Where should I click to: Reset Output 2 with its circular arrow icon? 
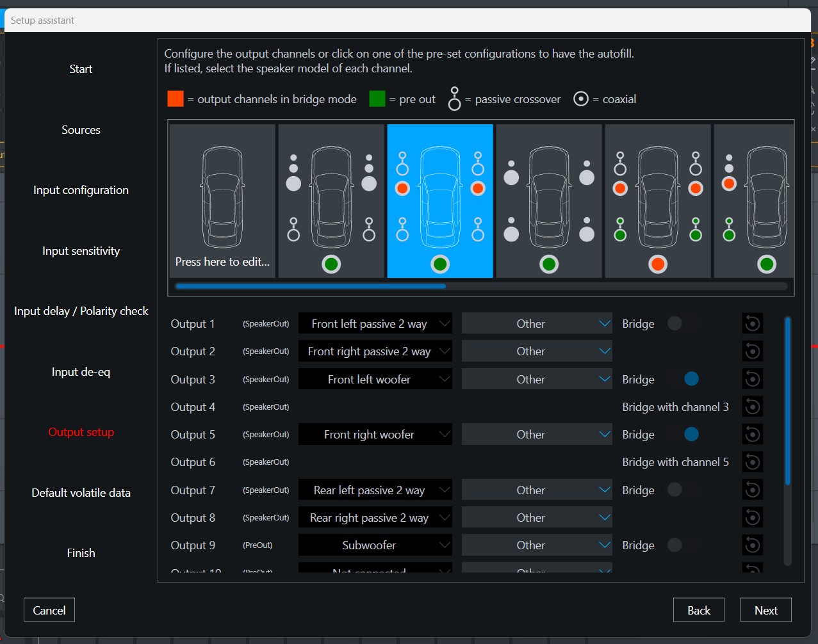[x=753, y=351]
